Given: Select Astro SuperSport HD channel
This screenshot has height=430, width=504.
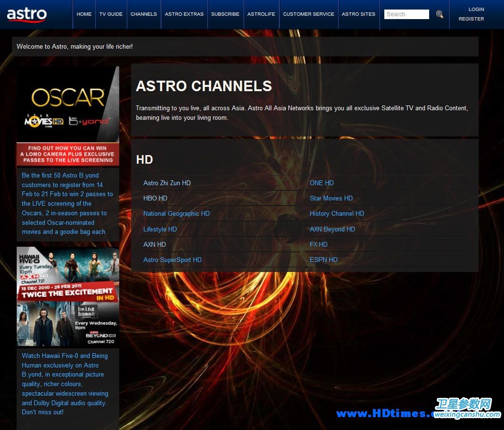Looking at the screenshot, I should (172, 260).
